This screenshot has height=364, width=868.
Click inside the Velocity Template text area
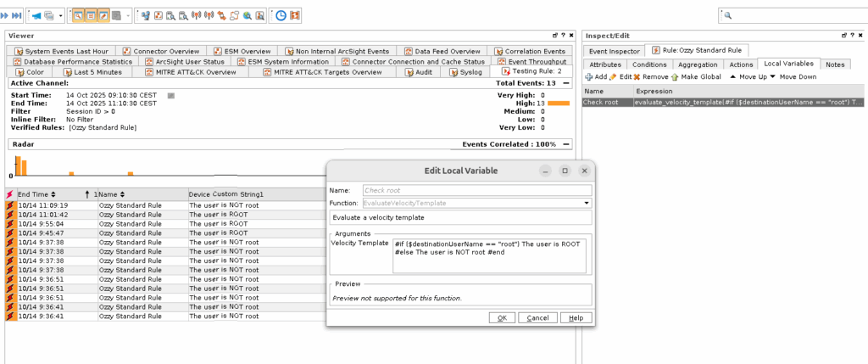(x=489, y=255)
